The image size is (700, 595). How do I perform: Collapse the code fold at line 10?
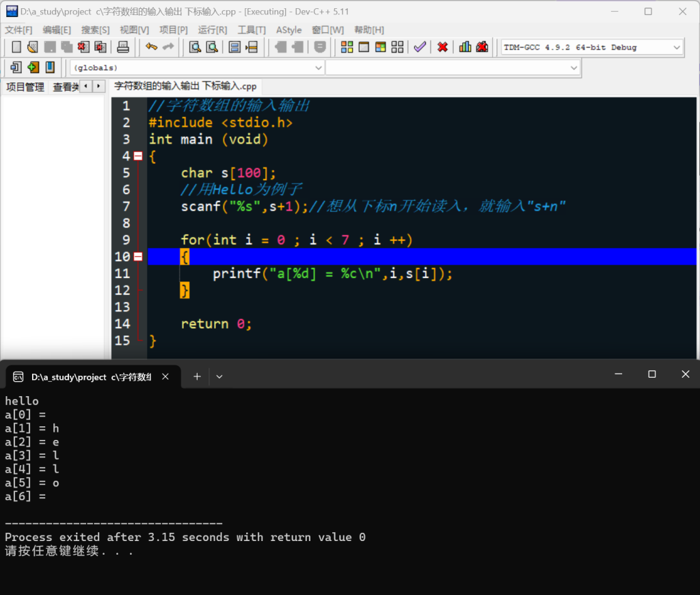(138, 257)
